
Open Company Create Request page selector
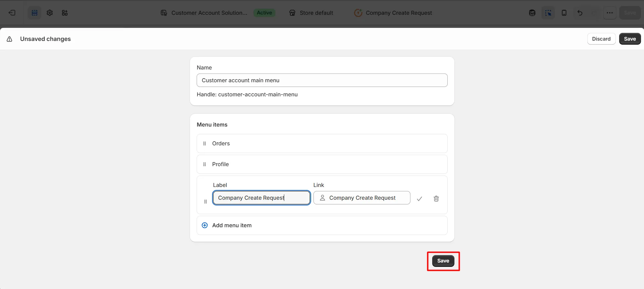pyautogui.click(x=393, y=13)
